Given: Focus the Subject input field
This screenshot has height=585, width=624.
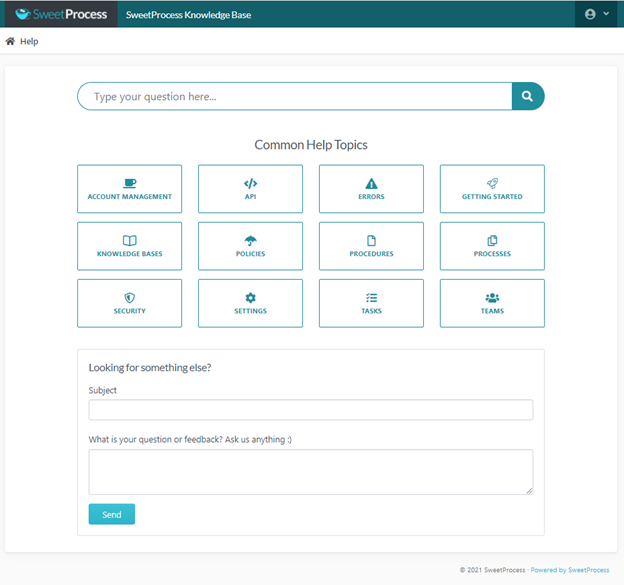Looking at the screenshot, I should click(x=311, y=410).
